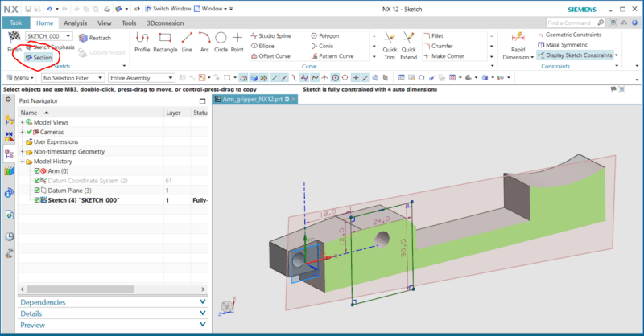Open the Task ribbon tab
Viewport: 644px width, 336px height.
point(15,23)
